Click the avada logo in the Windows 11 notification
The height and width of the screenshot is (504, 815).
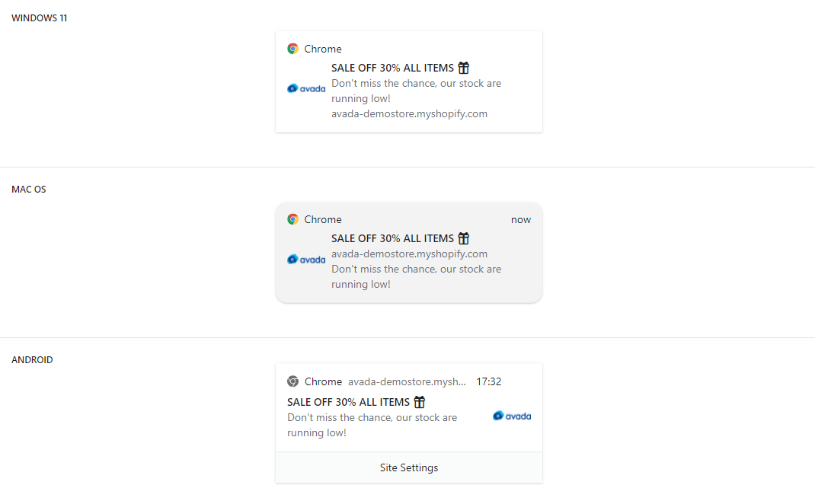point(306,88)
